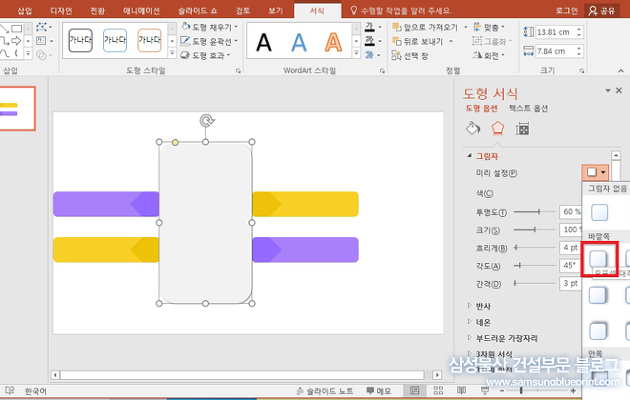Viewport: 630px width, 400px height.
Task: Switch to the 애니메이션 tab
Action: [x=141, y=11]
